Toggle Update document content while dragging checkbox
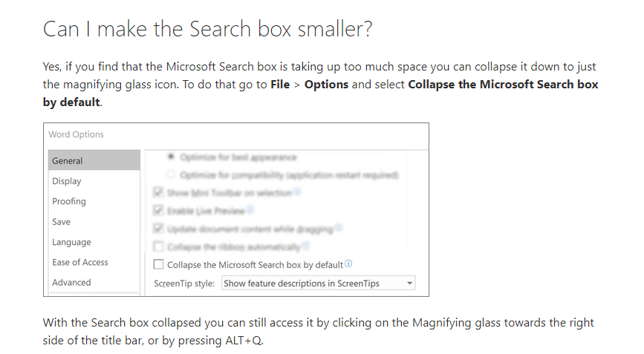 [158, 229]
